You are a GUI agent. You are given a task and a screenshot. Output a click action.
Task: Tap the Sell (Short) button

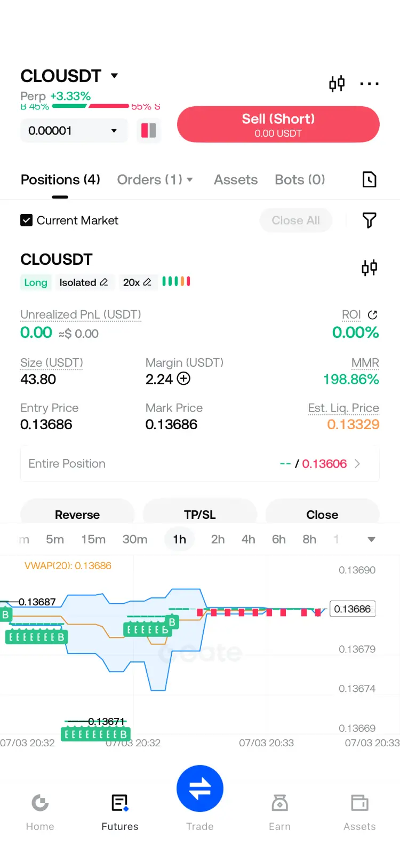[278, 124]
